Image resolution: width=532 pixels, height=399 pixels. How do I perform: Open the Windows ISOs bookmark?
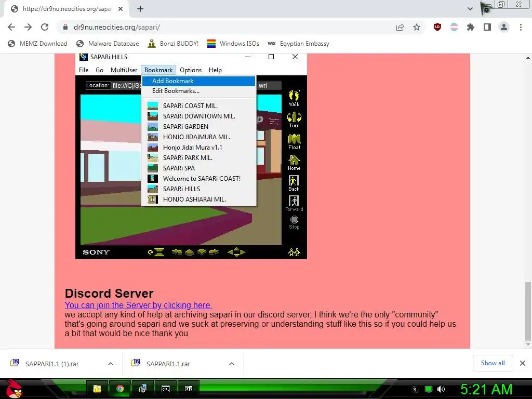(x=233, y=44)
